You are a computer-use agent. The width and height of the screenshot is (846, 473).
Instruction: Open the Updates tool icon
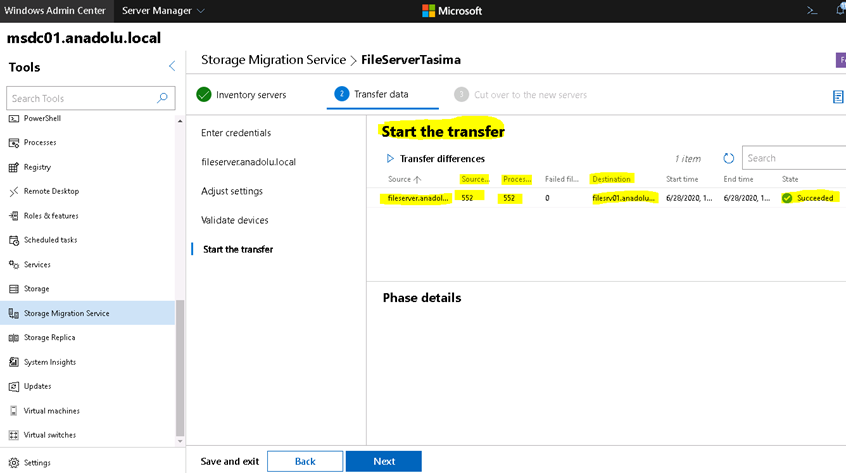(13, 386)
